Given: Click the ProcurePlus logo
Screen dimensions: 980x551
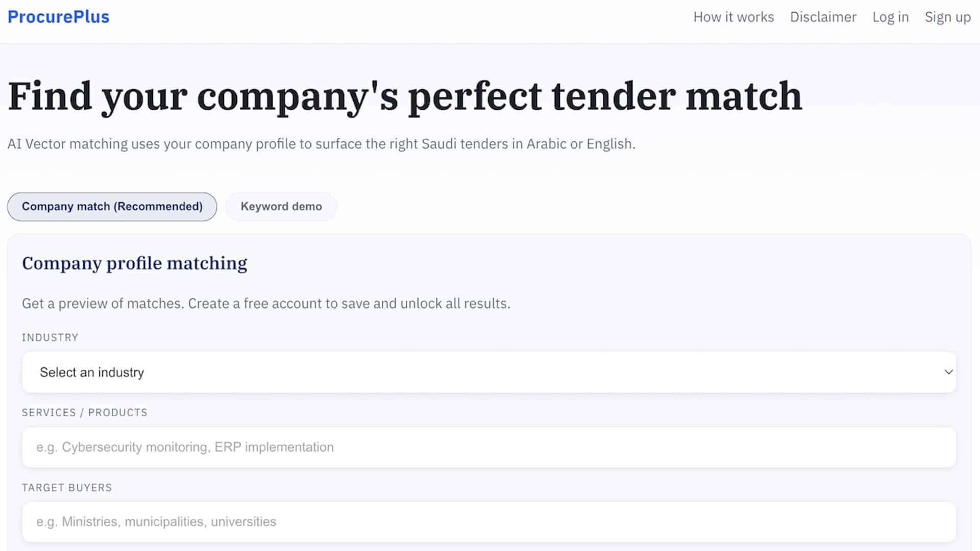Looking at the screenshot, I should pyautogui.click(x=58, y=17).
